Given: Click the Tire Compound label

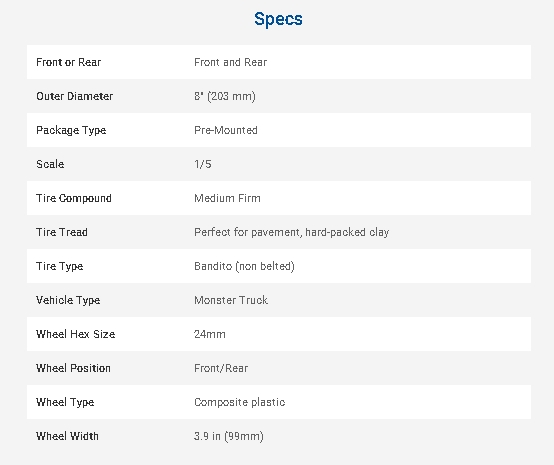Looking at the screenshot, I should tap(74, 198).
